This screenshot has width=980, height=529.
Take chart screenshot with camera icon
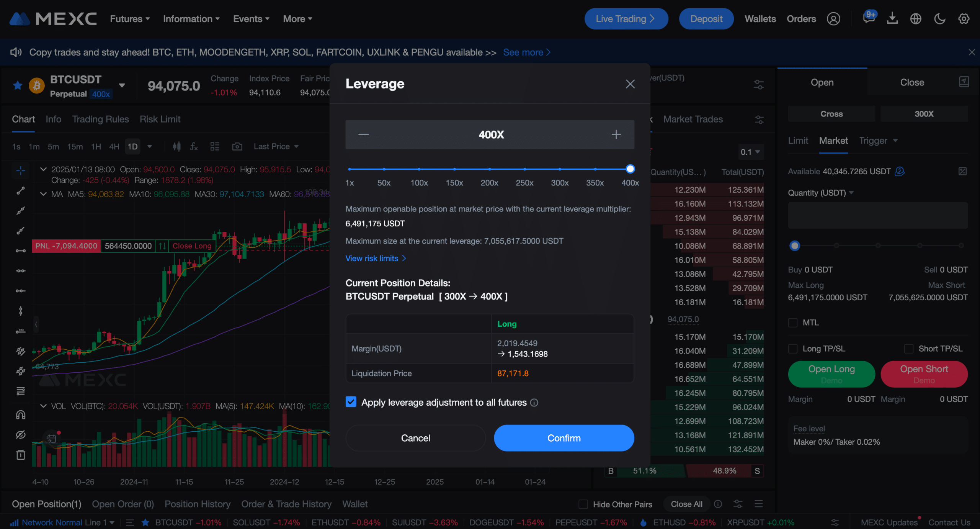tap(237, 146)
